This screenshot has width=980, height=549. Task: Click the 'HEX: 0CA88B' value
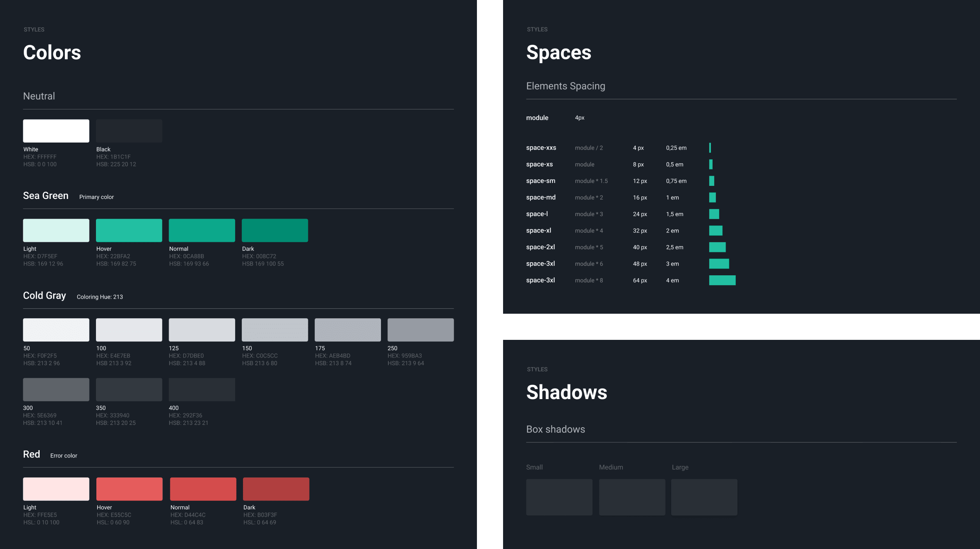pyautogui.click(x=187, y=256)
